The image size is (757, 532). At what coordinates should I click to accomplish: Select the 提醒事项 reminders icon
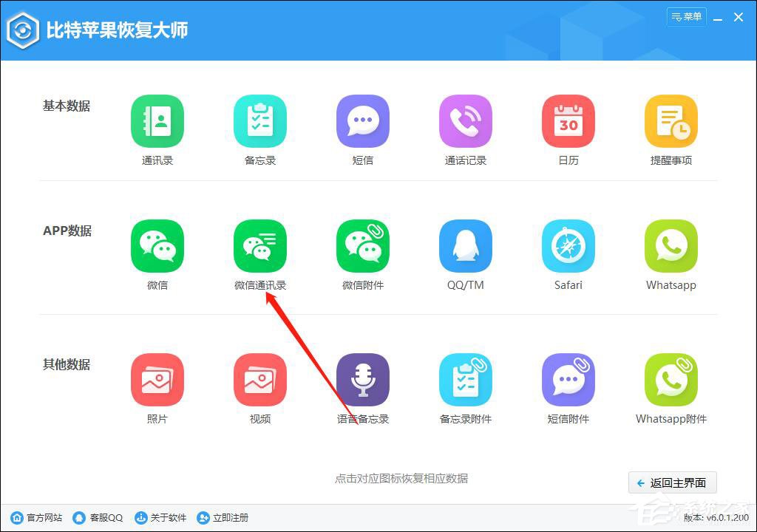click(x=671, y=120)
